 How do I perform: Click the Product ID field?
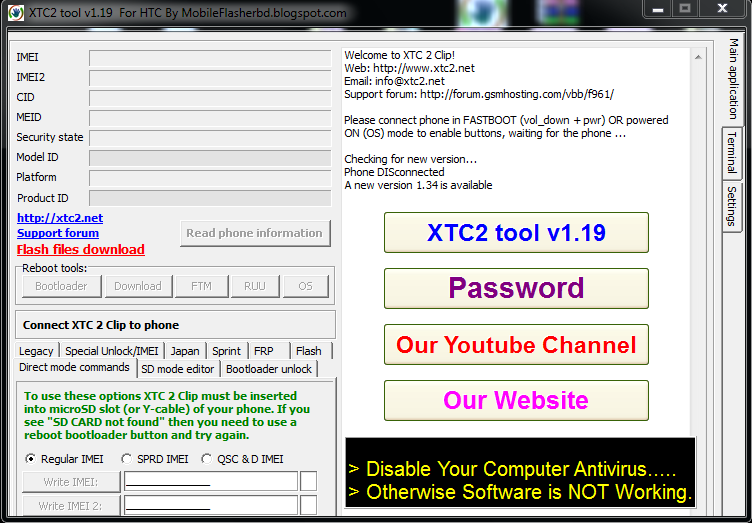(x=210, y=198)
